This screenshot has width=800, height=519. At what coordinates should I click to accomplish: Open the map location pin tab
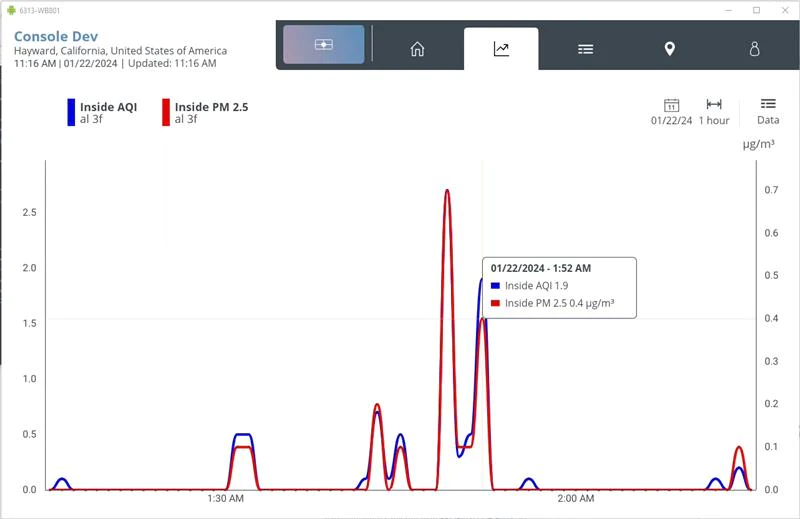click(670, 49)
